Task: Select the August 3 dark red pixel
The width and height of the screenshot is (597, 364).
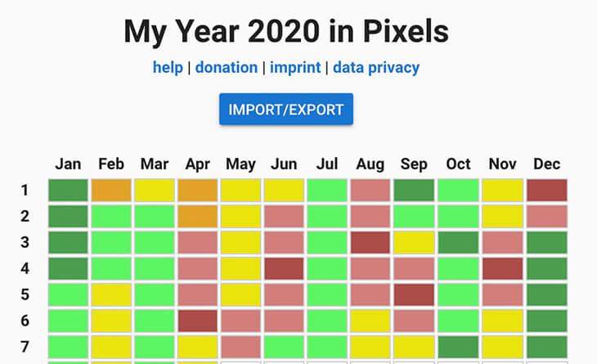Action: [x=370, y=243]
